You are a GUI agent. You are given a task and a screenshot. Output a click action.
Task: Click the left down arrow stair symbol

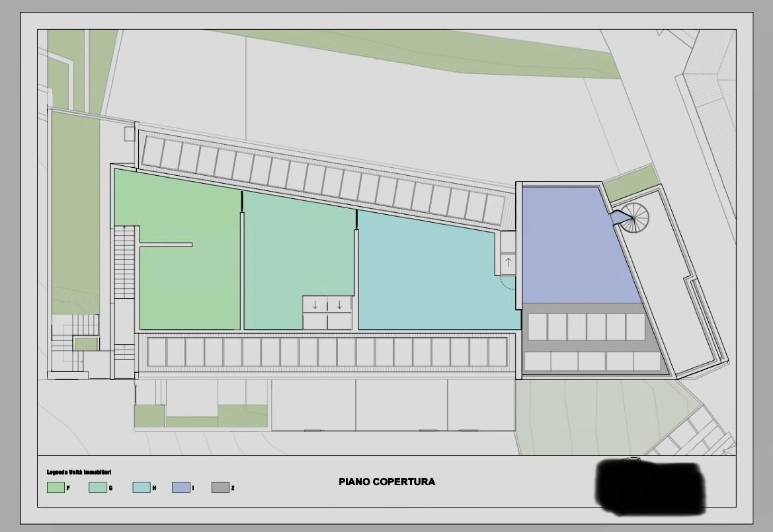pos(315,304)
